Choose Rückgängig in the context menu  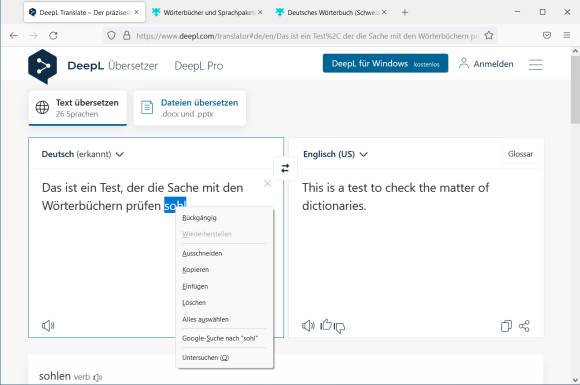[x=225, y=218]
